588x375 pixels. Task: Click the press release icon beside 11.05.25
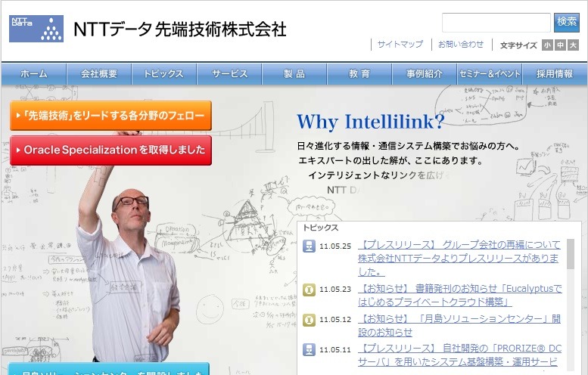pyautogui.click(x=309, y=246)
